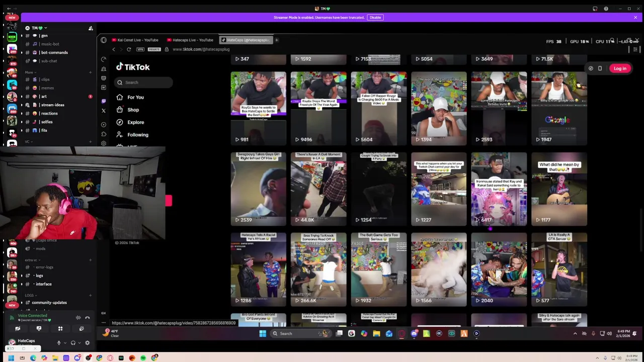Start an activity in Discord voice
The image size is (644, 362).
point(60,328)
